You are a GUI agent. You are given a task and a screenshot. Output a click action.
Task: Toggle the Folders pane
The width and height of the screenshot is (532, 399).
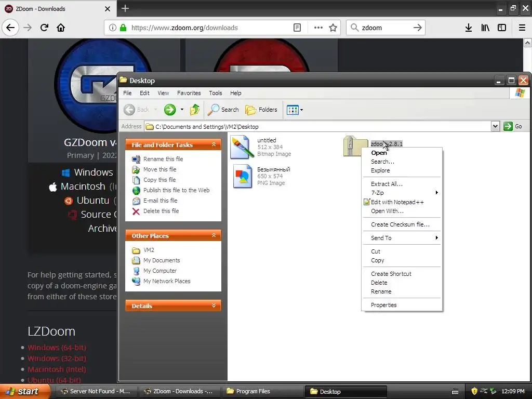pyautogui.click(x=261, y=110)
